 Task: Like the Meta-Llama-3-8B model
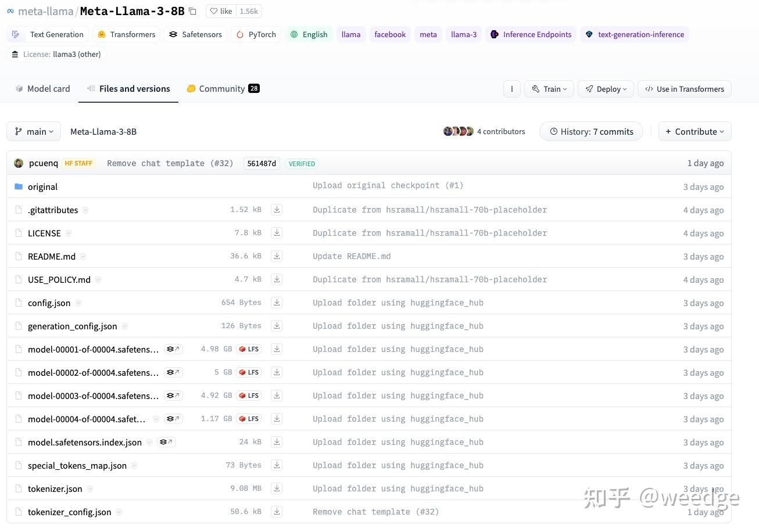[220, 10]
